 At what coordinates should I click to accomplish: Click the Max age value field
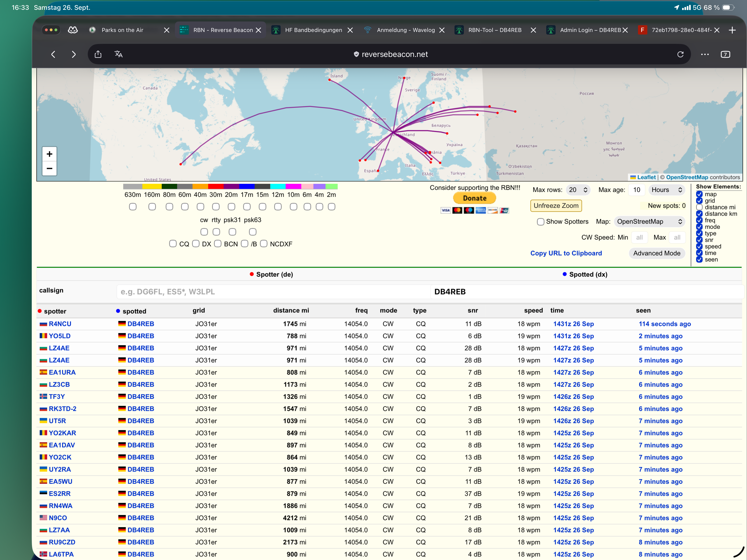click(637, 190)
